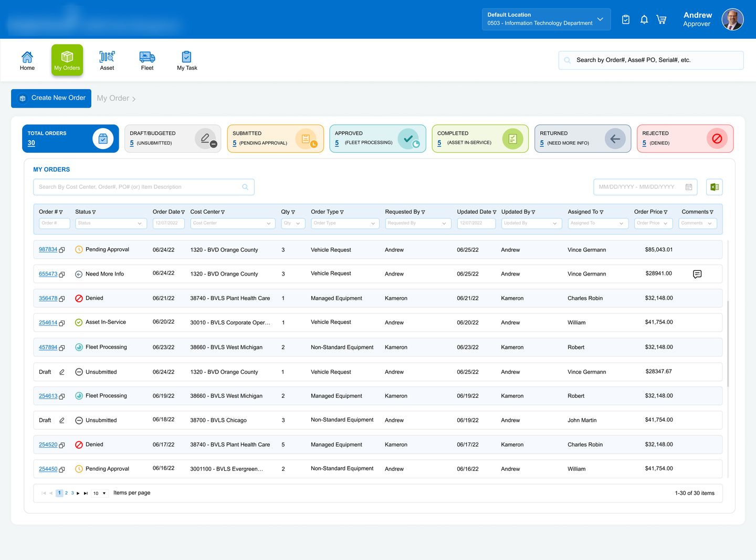Jump to the last page of orders
The height and width of the screenshot is (560, 756).
point(86,493)
